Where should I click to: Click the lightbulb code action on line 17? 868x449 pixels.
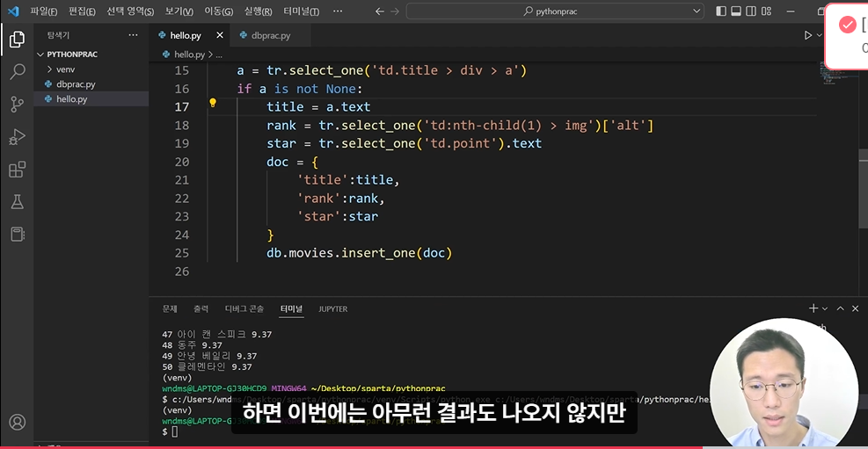pyautogui.click(x=212, y=103)
